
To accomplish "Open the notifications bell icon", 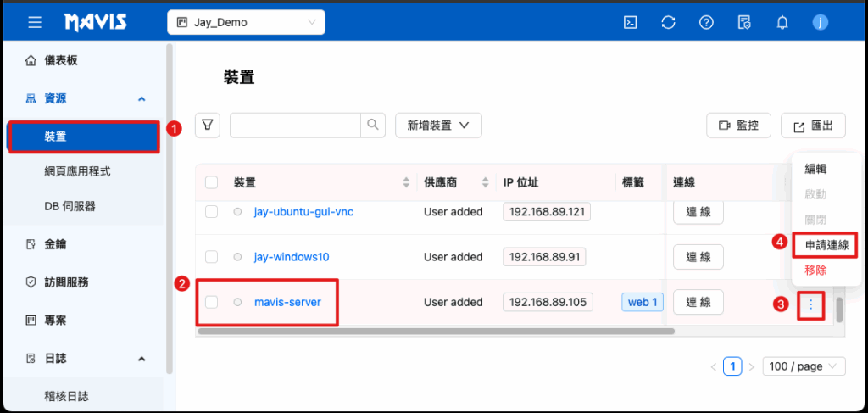I will [x=782, y=23].
